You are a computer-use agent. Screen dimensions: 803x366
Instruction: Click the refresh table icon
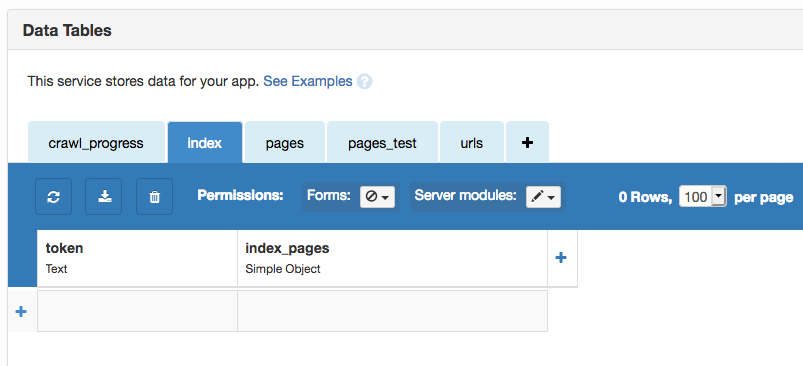coord(53,197)
